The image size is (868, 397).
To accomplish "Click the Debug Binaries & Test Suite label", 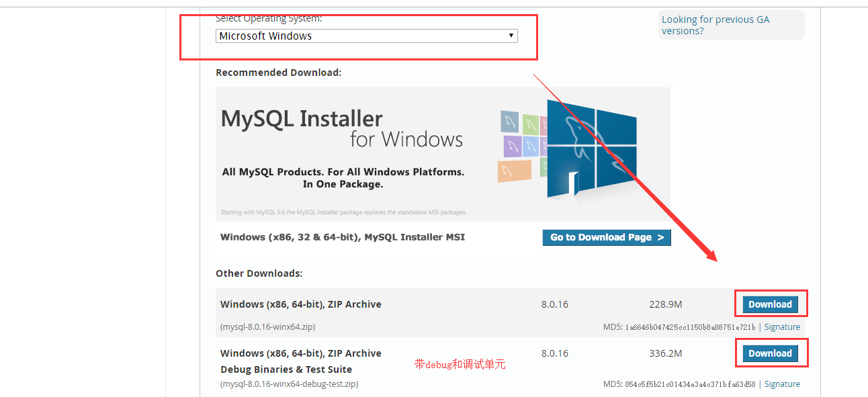I will 286,369.
